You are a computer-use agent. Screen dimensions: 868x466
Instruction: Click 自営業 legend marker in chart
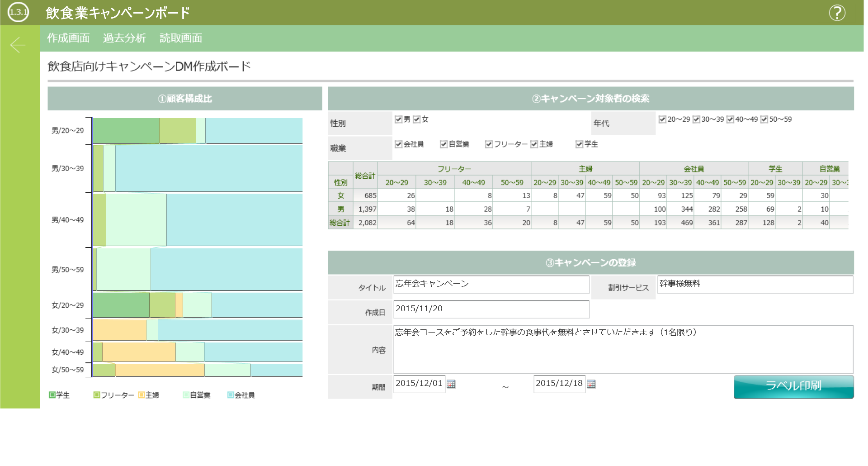(186, 395)
